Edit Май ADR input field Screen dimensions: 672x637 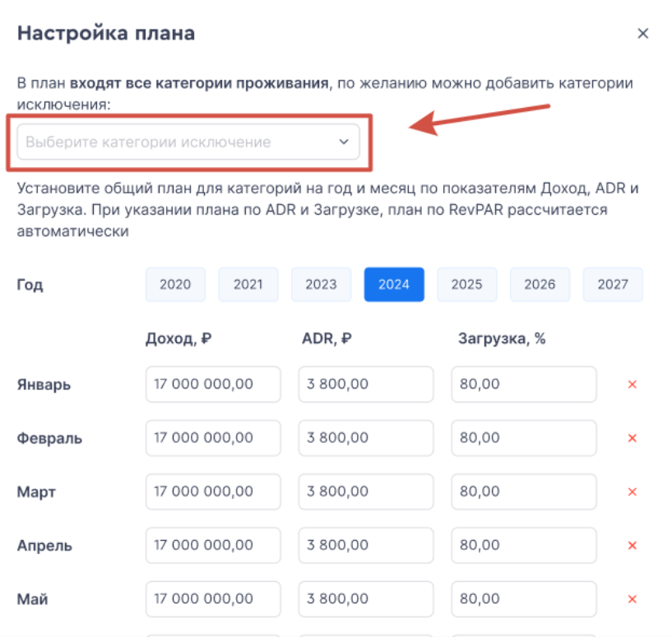click(x=366, y=599)
